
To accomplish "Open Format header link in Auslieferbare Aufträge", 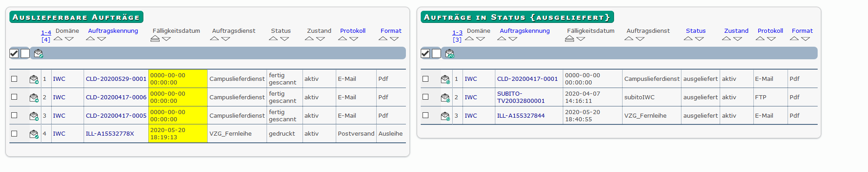I will click(x=391, y=31).
